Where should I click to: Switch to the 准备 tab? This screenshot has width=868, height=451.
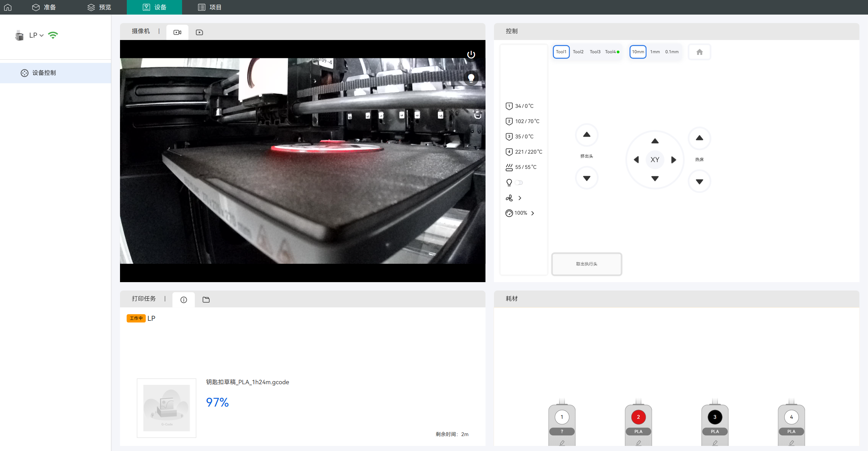(44, 7)
